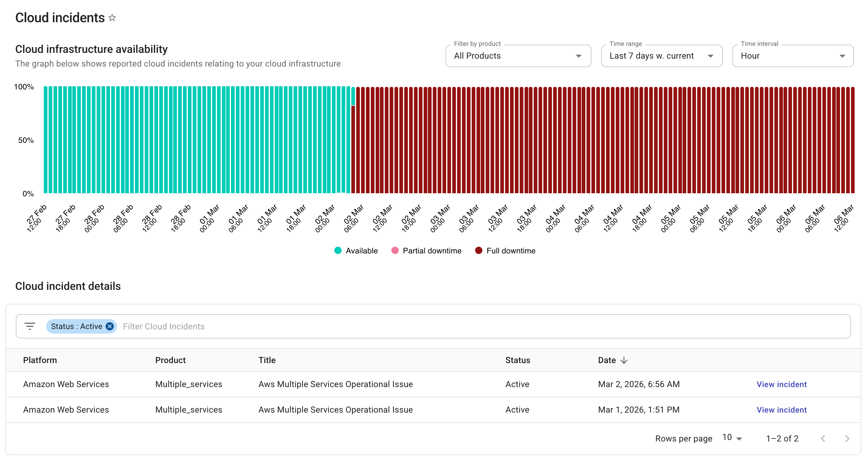Toggle the Date column sort arrow
The height and width of the screenshot is (460, 868).
(624, 360)
